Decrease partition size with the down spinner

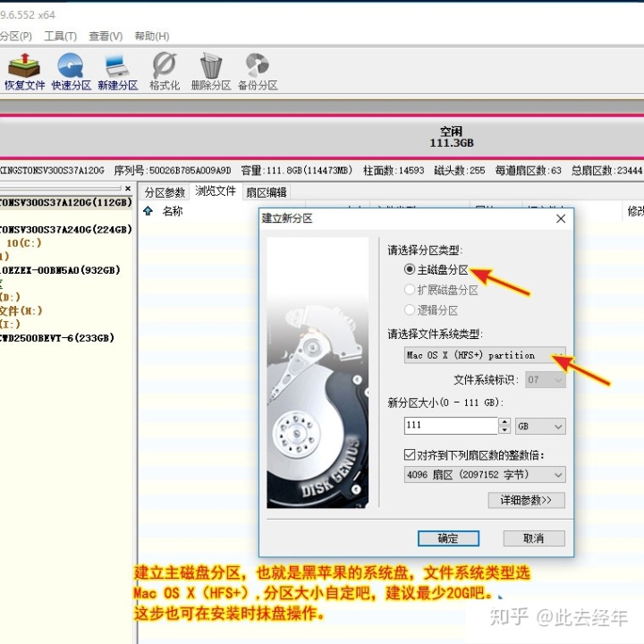tap(504, 430)
